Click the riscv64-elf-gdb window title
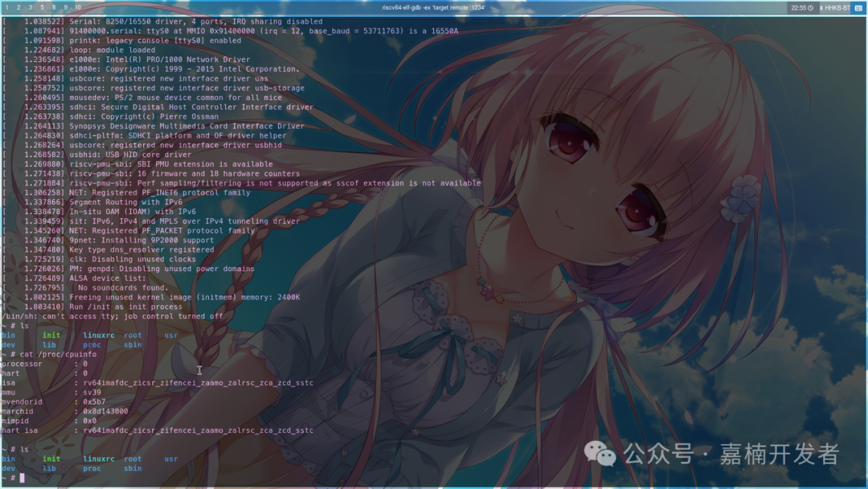 pyautogui.click(x=433, y=8)
